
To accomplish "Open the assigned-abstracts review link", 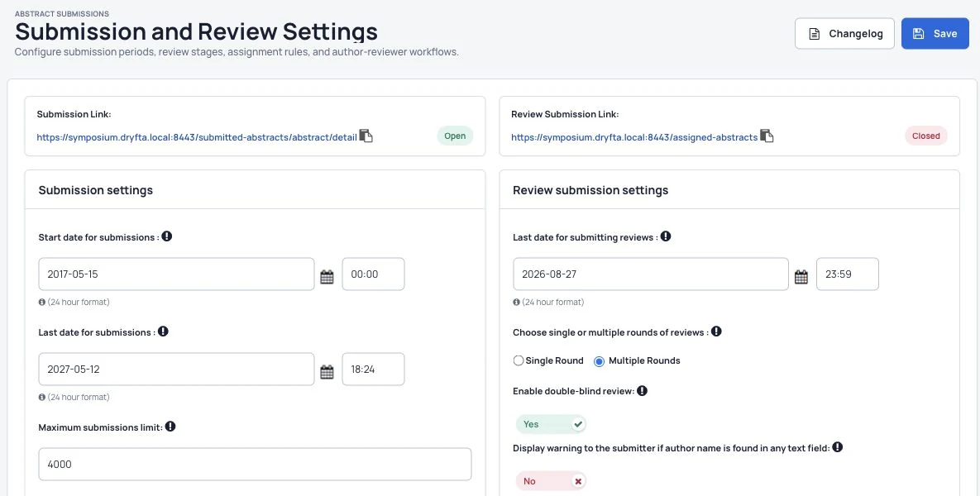I will point(634,136).
